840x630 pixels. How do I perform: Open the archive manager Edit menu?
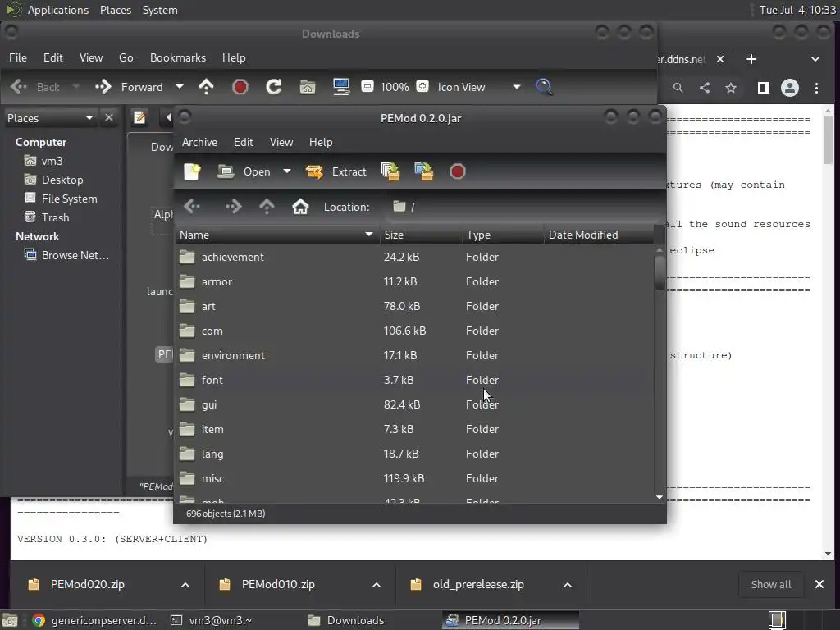click(243, 142)
